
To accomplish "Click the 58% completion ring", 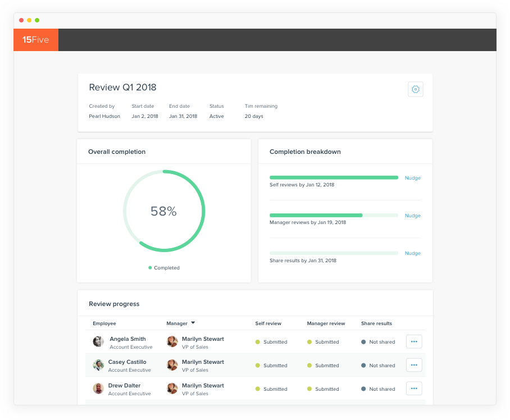I will click(x=164, y=211).
